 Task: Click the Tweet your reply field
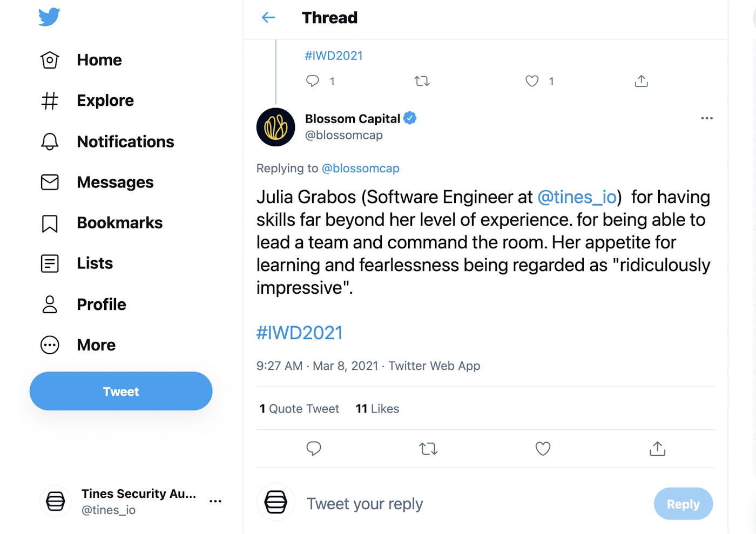[365, 504]
